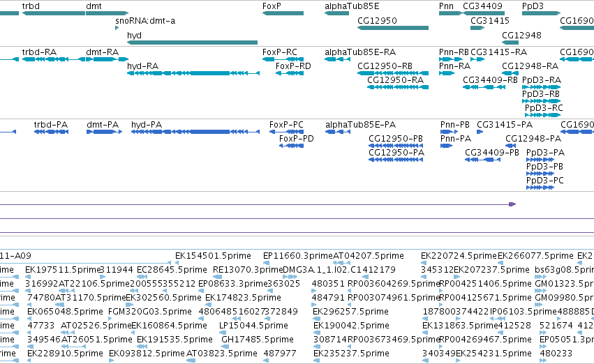
Task: Open the PpD3-RC transcript label
Action: tap(544, 108)
